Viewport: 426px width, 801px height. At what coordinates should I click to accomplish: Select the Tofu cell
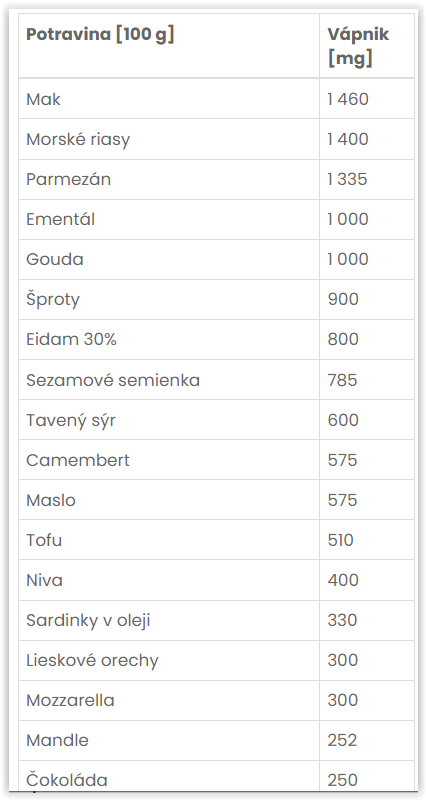pyautogui.click(x=169, y=540)
